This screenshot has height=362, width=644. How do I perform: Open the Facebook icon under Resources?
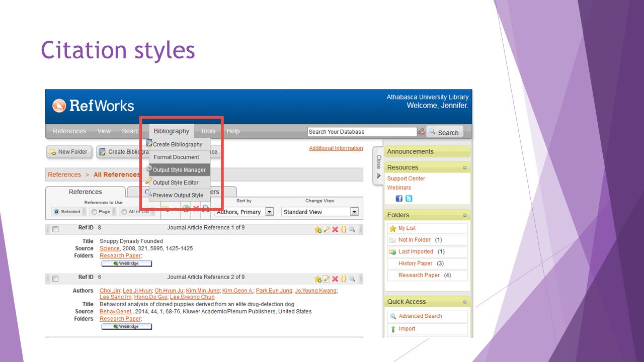[399, 199]
